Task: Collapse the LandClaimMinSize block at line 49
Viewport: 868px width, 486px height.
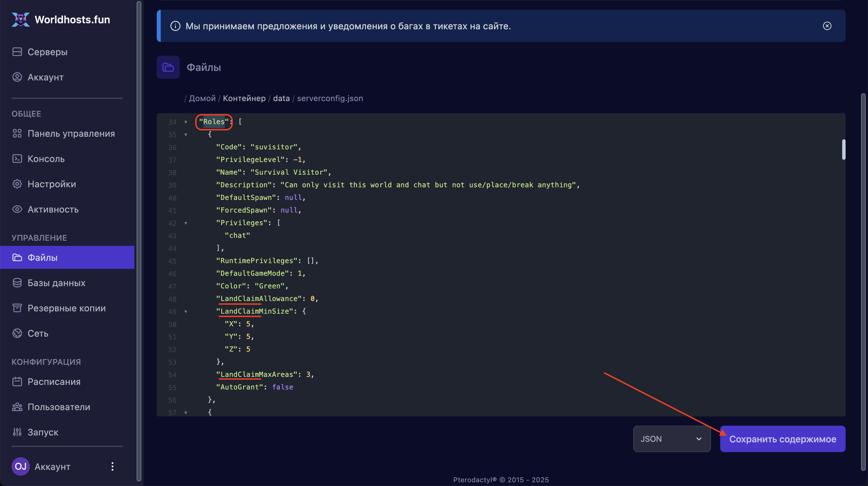Action: pos(186,312)
